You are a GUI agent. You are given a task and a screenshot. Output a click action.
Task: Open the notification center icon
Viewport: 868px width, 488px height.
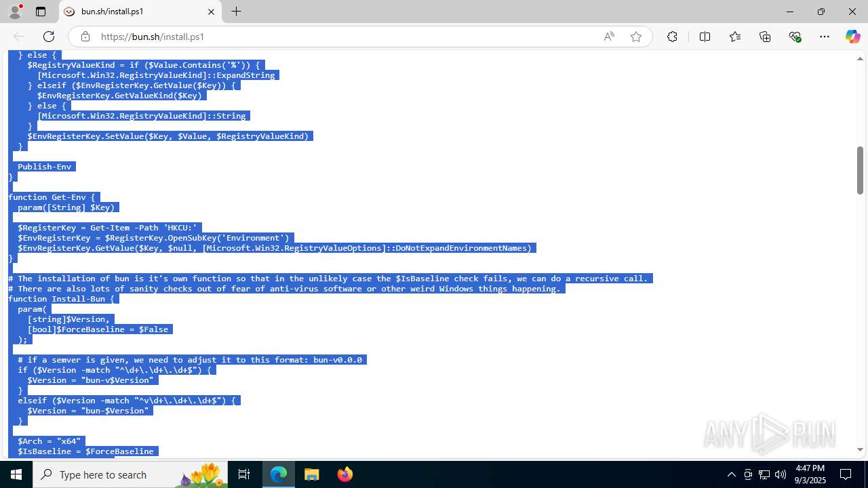click(x=846, y=474)
